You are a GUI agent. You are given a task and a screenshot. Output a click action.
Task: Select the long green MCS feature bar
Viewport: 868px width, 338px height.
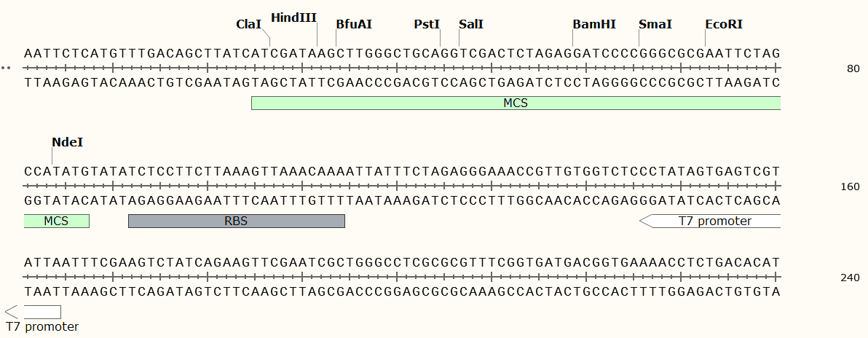[516, 103]
